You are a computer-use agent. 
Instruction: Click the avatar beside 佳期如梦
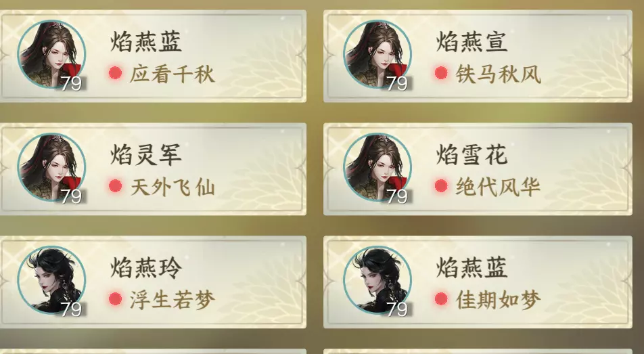pyautogui.click(x=377, y=280)
